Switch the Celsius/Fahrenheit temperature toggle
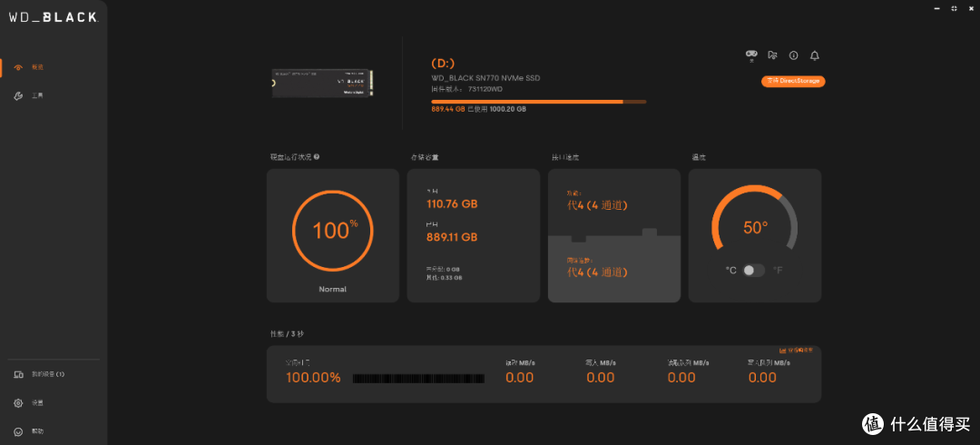Screen dimensions: 980x445 pyautogui.click(x=754, y=271)
